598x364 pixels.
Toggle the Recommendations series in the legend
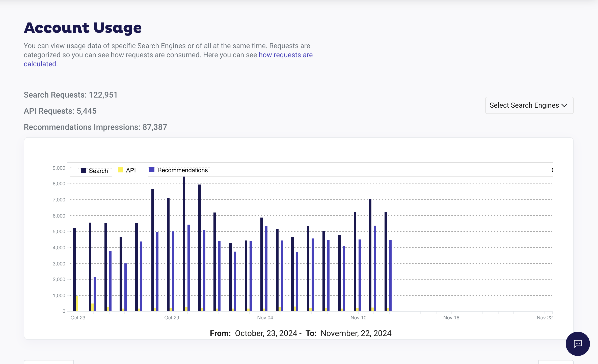[179, 170]
